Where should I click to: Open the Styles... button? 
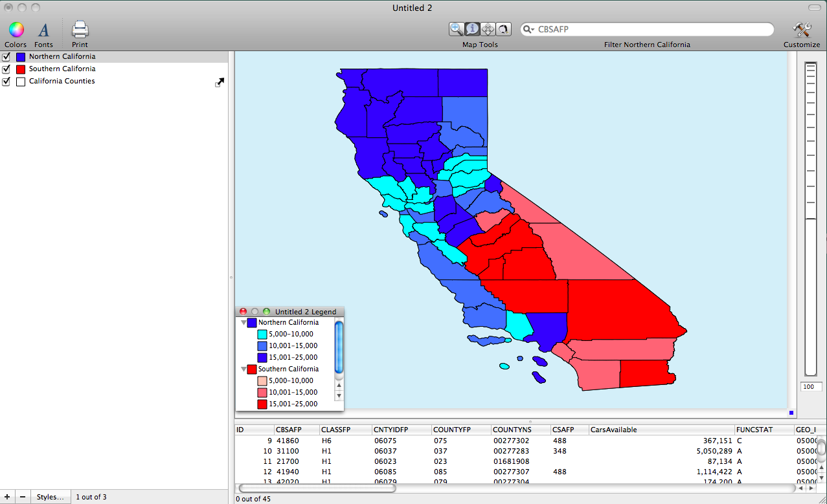(50, 497)
